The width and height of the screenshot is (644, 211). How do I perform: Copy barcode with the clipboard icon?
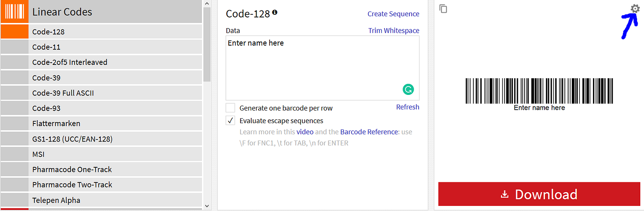click(x=443, y=9)
